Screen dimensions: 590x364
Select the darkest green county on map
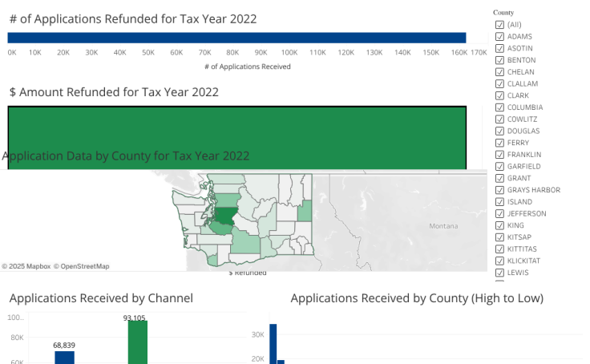227,215
